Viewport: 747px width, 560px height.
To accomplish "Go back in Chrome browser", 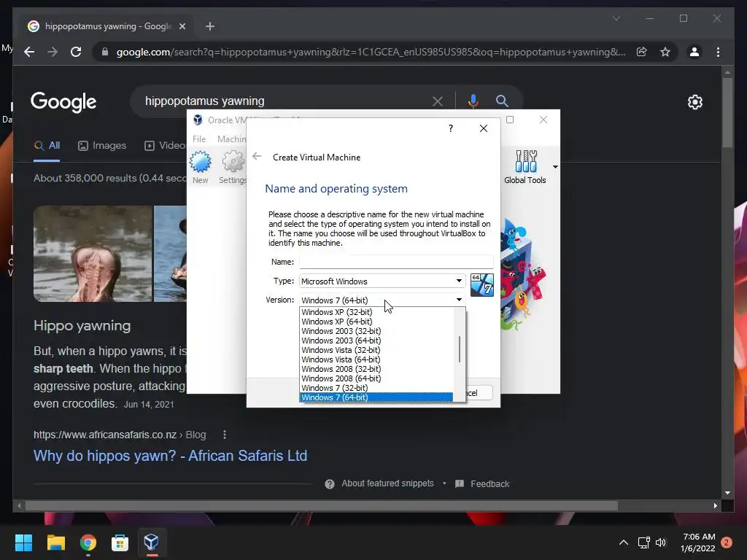I will [x=29, y=52].
